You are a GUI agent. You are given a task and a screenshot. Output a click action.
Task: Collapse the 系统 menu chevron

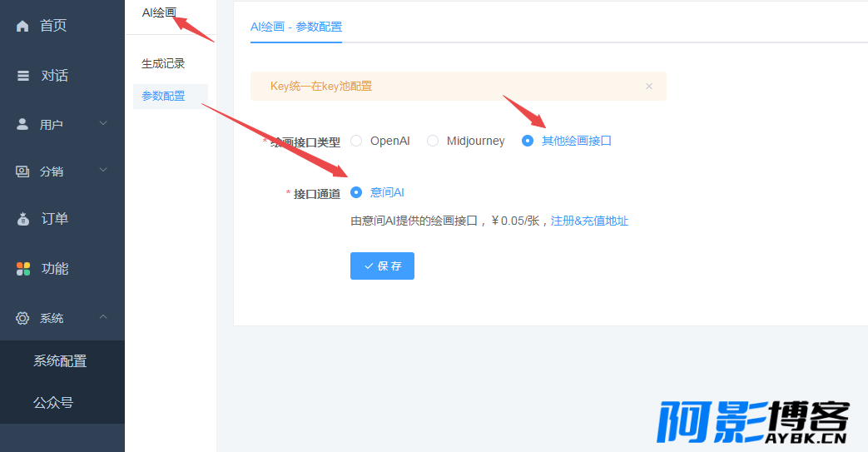103,317
